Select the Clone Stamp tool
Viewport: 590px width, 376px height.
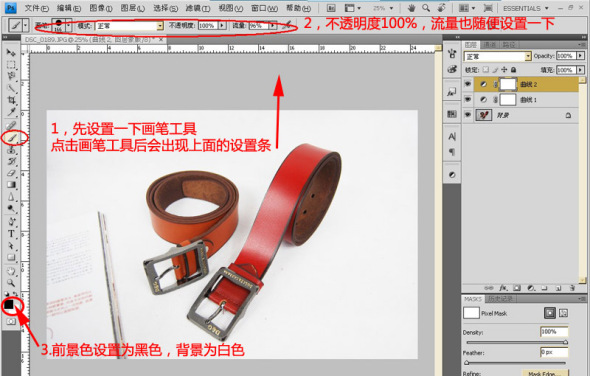tap(11, 150)
